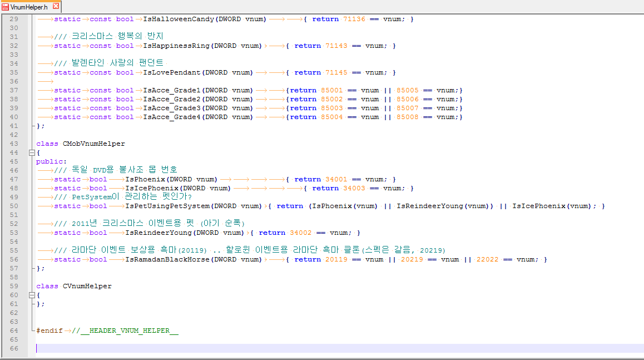Click on IsReindeerYoung definition on line 53

(x=158, y=233)
